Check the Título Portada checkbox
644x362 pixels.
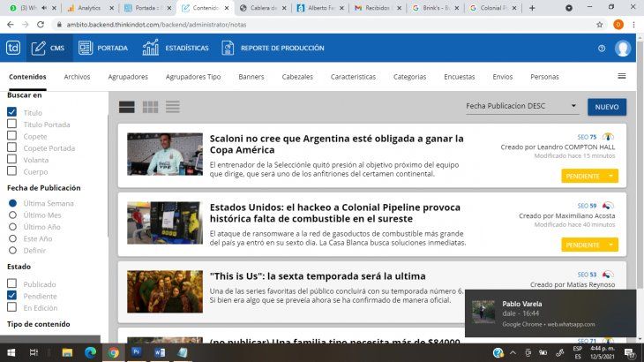tap(12, 124)
